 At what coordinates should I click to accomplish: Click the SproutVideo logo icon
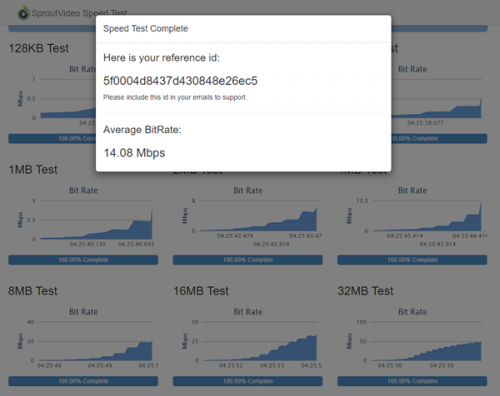pos(23,13)
